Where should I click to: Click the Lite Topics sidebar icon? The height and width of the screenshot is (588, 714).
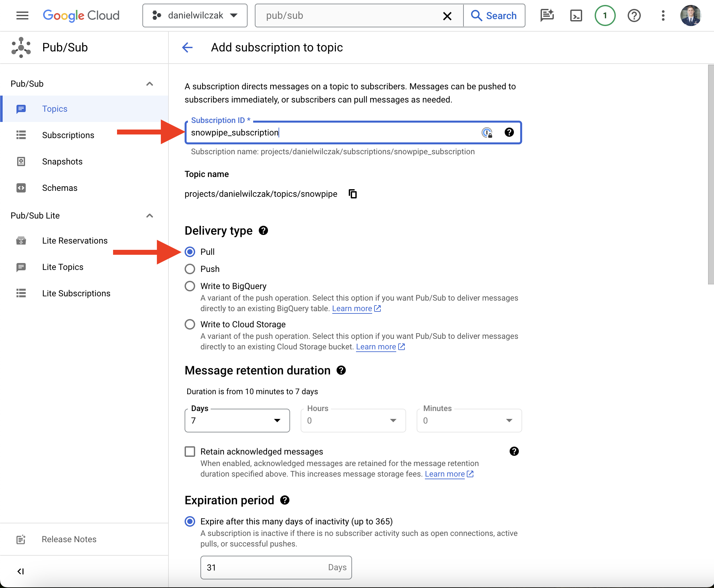pyautogui.click(x=21, y=267)
